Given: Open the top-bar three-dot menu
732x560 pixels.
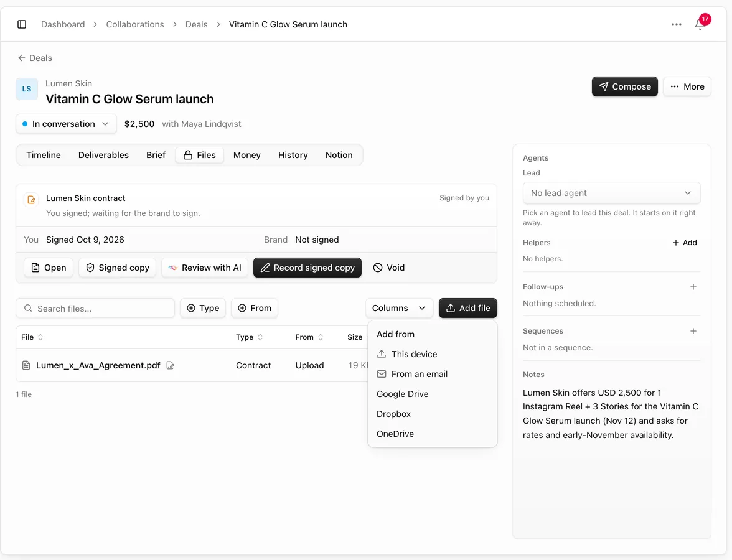Looking at the screenshot, I should [677, 24].
